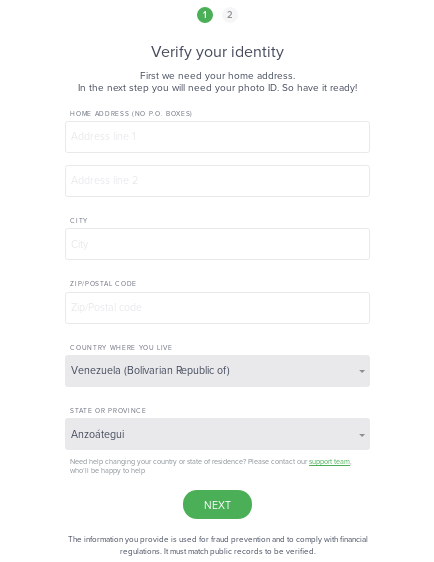Click into the City text field
This screenshot has width=434, height=562.
pyautogui.click(x=217, y=244)
